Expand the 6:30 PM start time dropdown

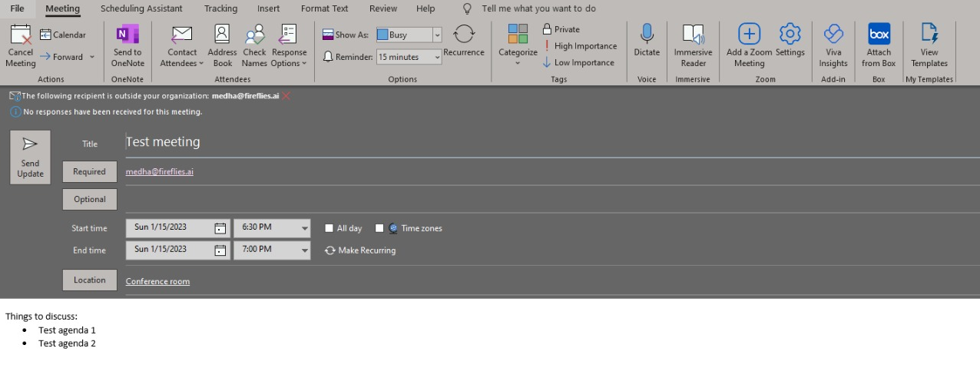(x=305, y=228)
